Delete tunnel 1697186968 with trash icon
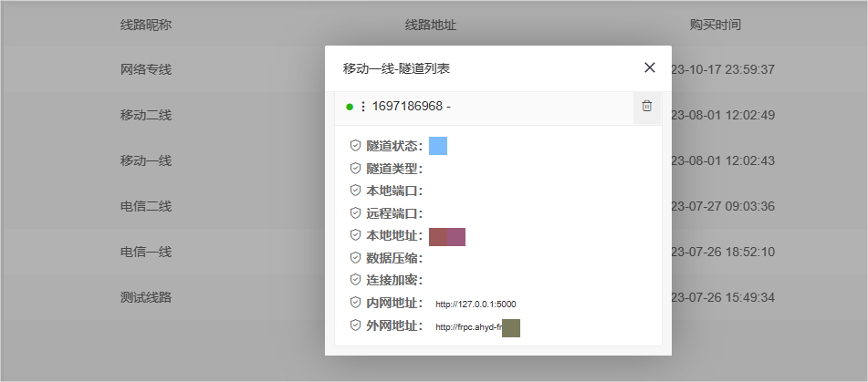Image resolution: width=868 pixels, height=382 pixels. click(x=646, y=107)
